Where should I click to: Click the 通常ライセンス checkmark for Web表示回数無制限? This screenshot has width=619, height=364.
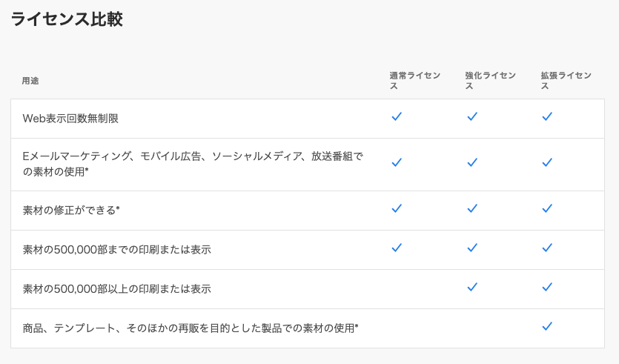coord(397,116)
